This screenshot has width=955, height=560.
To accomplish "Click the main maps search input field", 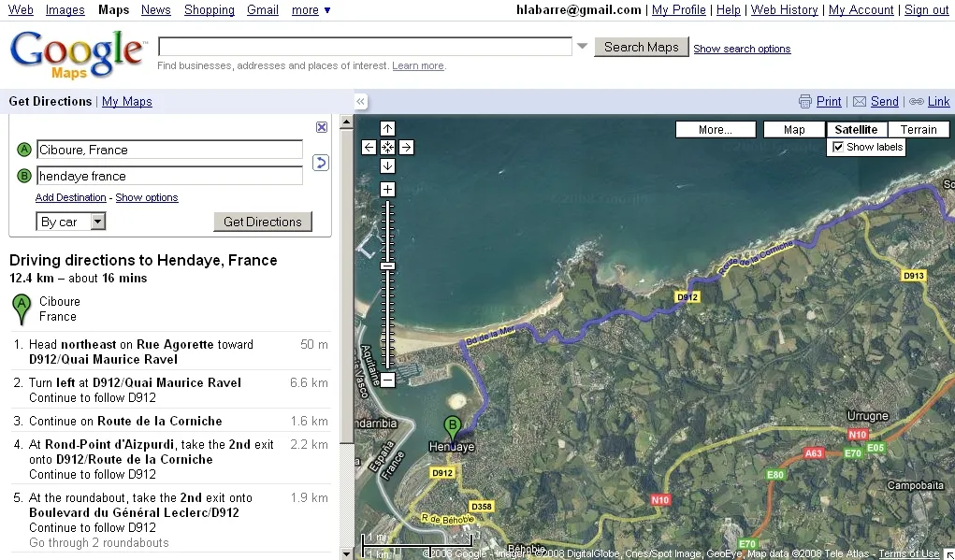I will pyautogui.click(x=365, y=46).
